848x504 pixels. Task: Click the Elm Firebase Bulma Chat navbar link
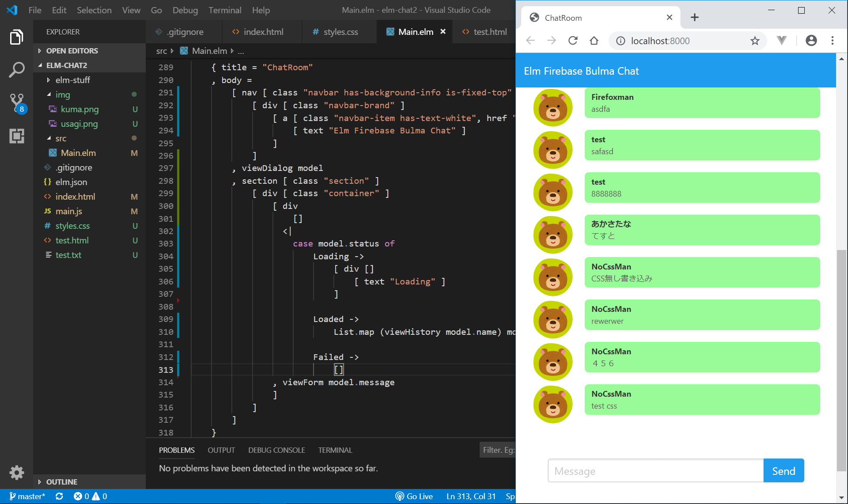pyautogui.click(x=581, y=71)
